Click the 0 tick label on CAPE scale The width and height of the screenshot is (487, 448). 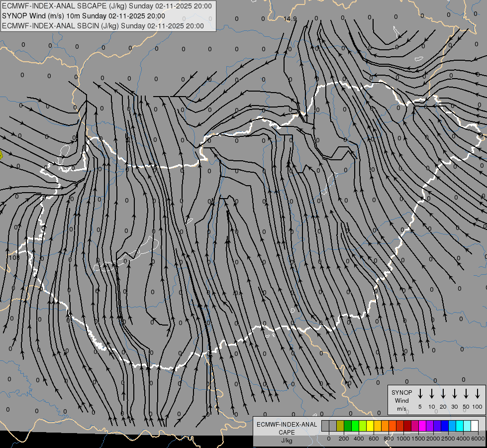329,439
